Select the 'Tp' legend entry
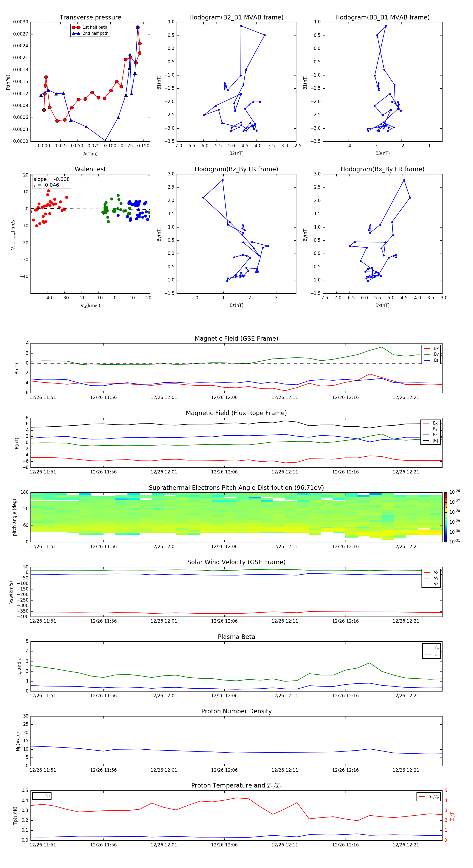This screenshot has width=473, height=868. point(42,796)
